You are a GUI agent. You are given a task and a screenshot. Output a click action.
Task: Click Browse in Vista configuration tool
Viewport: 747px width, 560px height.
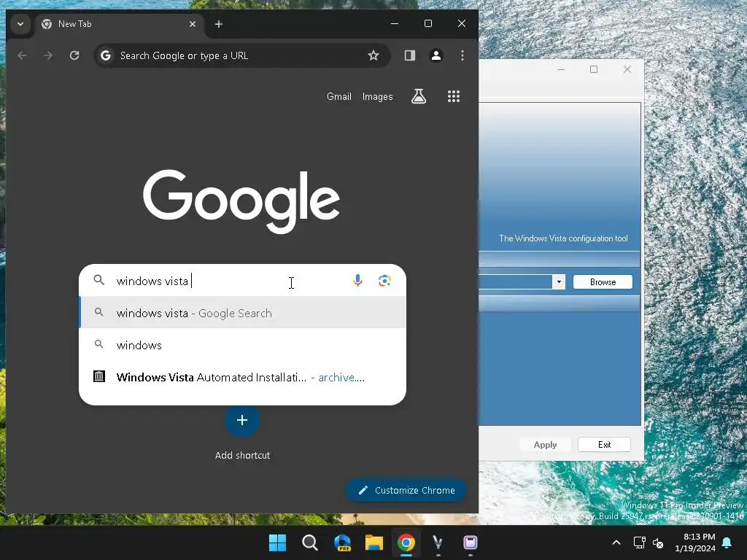603,282
